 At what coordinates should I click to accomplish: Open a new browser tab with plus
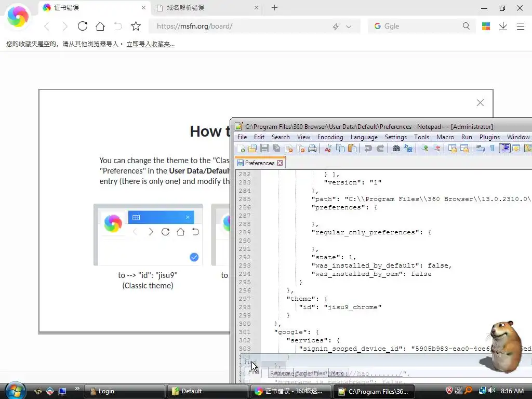click(x=274, y=7)
